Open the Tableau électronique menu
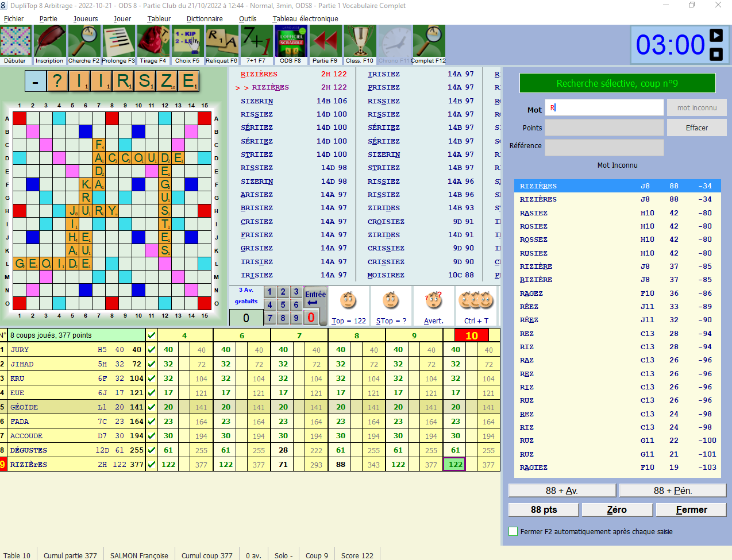Image resolution: width=732 pixels, height=560 pixels. (305, 18)
